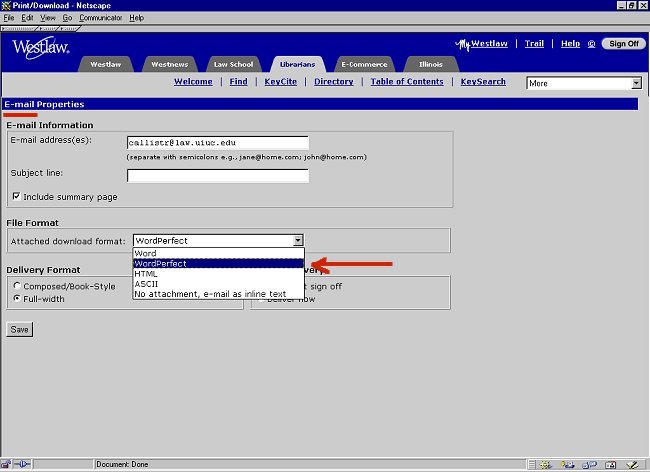This screenshot has width=650, height=472.
Task: Click the Save button
Action: point(19,329)
